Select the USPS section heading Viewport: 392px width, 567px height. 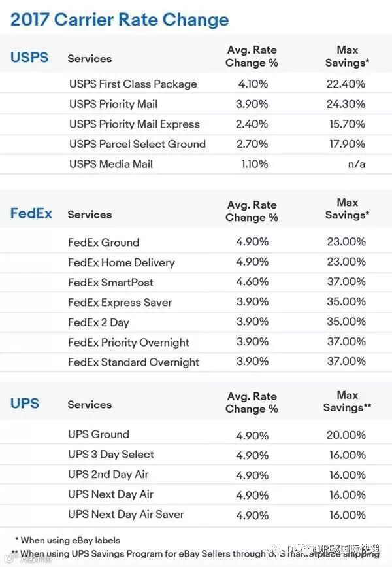[x=29, y=58]
